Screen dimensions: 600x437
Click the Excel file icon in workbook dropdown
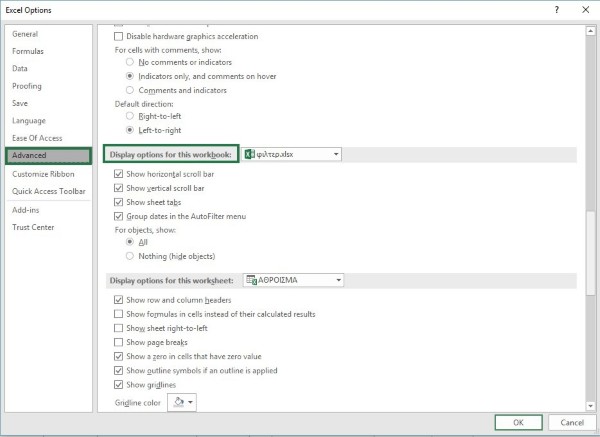pos(249,154)
